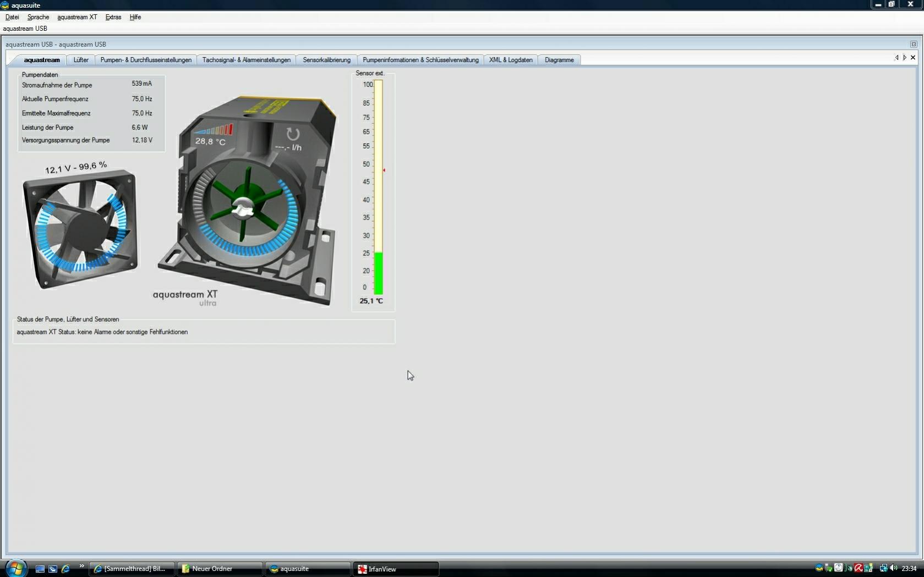Click the tray icon right of Avira
The width and height of the screenshot is (924, 577).
[868, 568]
